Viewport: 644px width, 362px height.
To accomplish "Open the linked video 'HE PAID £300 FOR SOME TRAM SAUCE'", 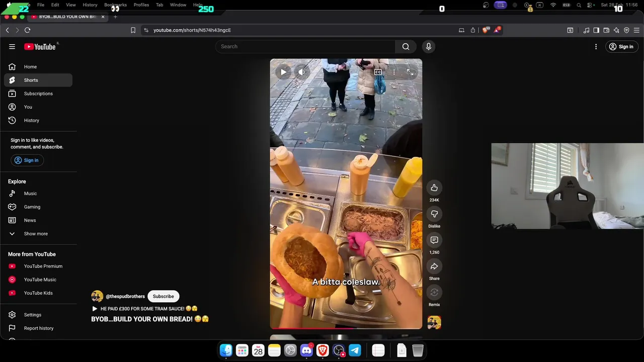I will point(145,309).
